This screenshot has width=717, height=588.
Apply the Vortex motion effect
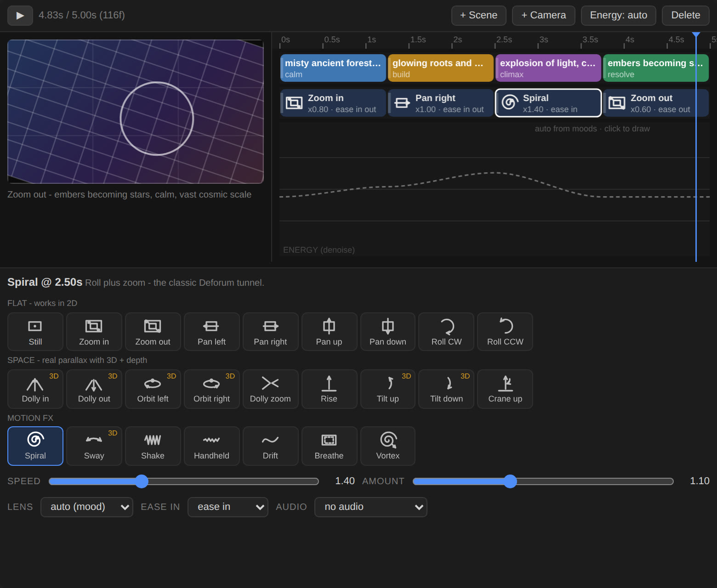coord(388,446)
